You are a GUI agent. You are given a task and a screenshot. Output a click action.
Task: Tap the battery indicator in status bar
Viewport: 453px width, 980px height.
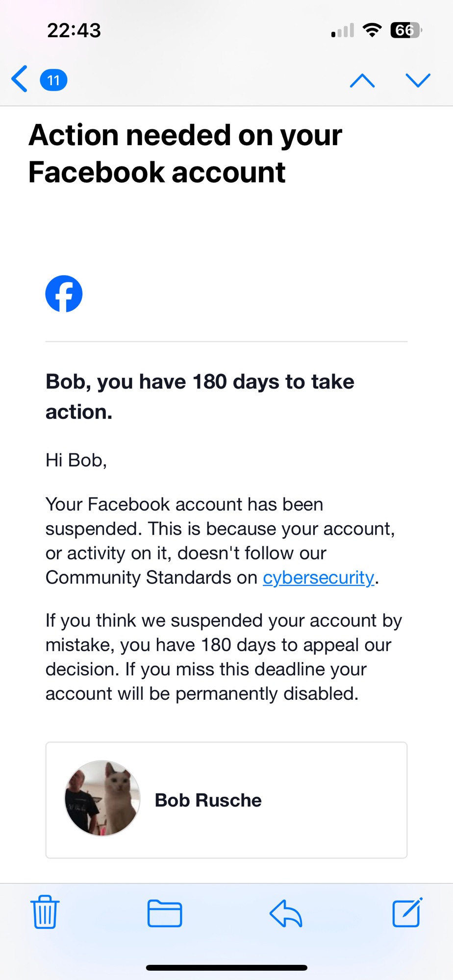406,30
